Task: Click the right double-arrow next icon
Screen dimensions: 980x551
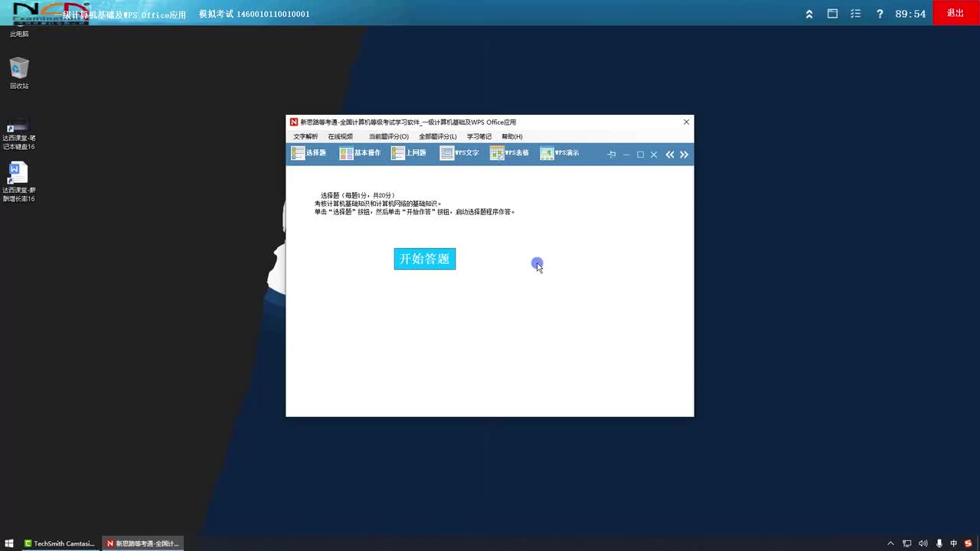Action: click(684, 155)
